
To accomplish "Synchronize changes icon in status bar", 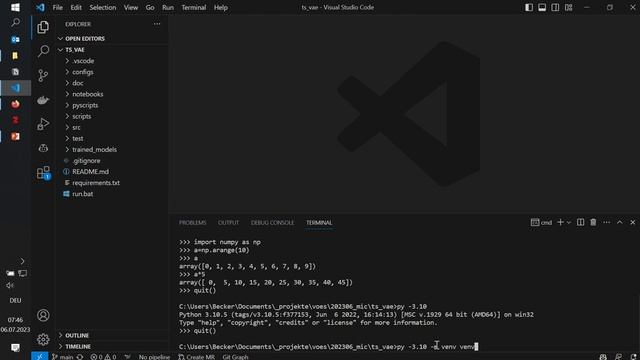I will pyautogui.click(x=80, y=357).
